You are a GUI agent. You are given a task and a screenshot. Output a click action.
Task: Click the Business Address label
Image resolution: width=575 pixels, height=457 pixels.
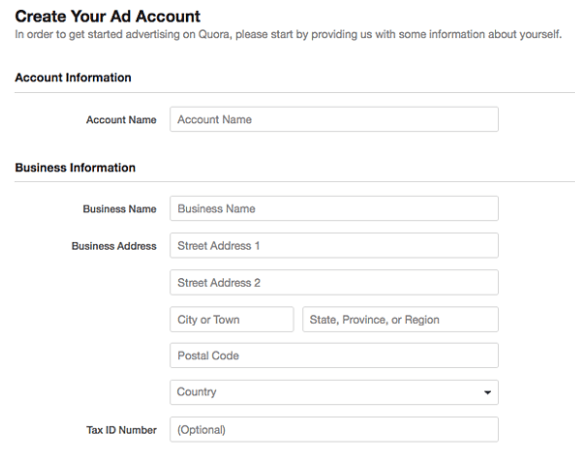(114, 246)
